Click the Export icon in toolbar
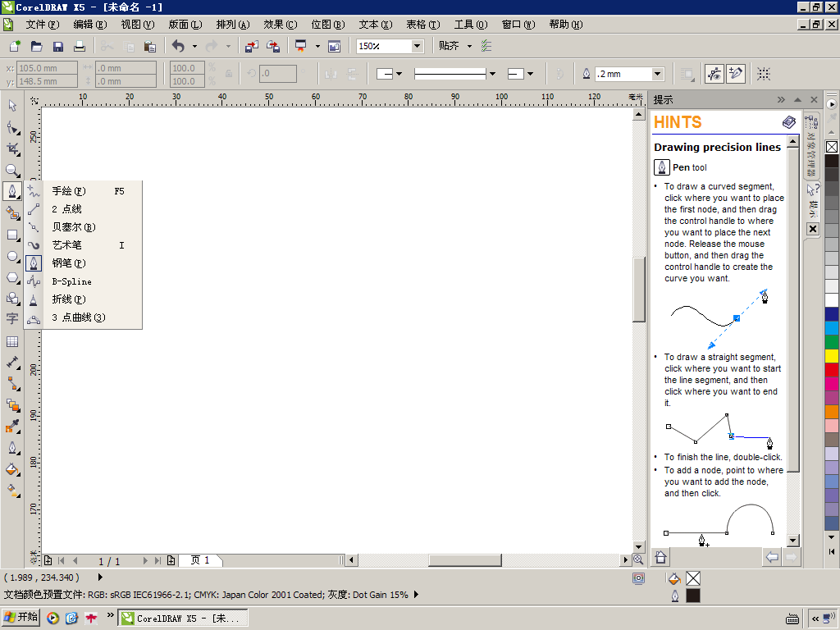This screenshot has height=630, width=840. point(272,46)
